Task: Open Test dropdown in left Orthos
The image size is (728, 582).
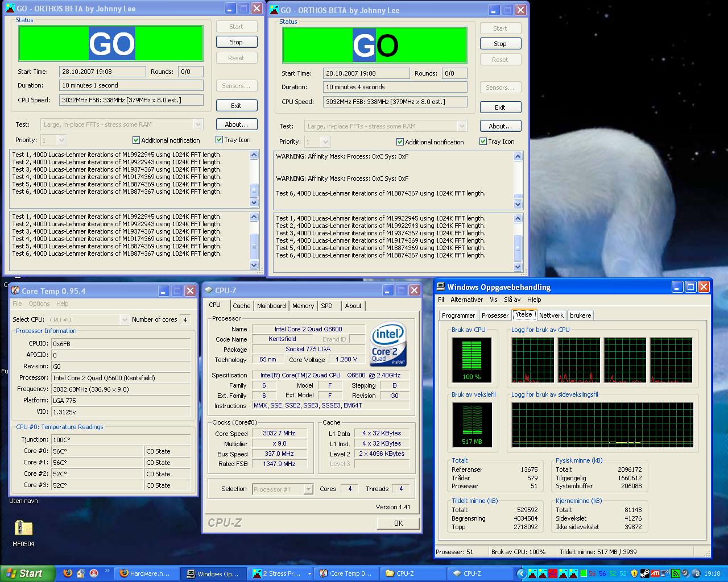Action: click(198, 124)
